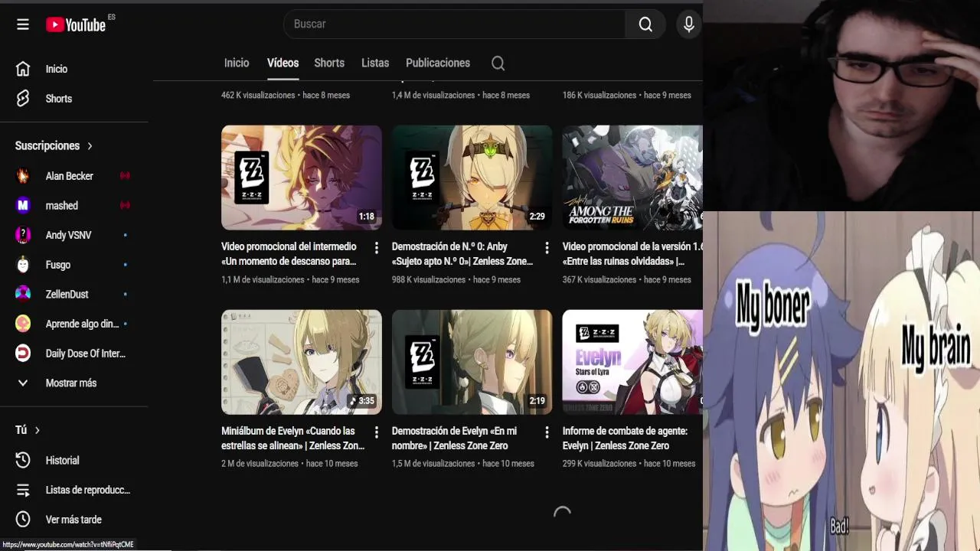This screenshot has height=551, width=980.
Task: Play the «Un momento de descanso» thumbnail
Action: pyautogui.click(x=302, y=178)
